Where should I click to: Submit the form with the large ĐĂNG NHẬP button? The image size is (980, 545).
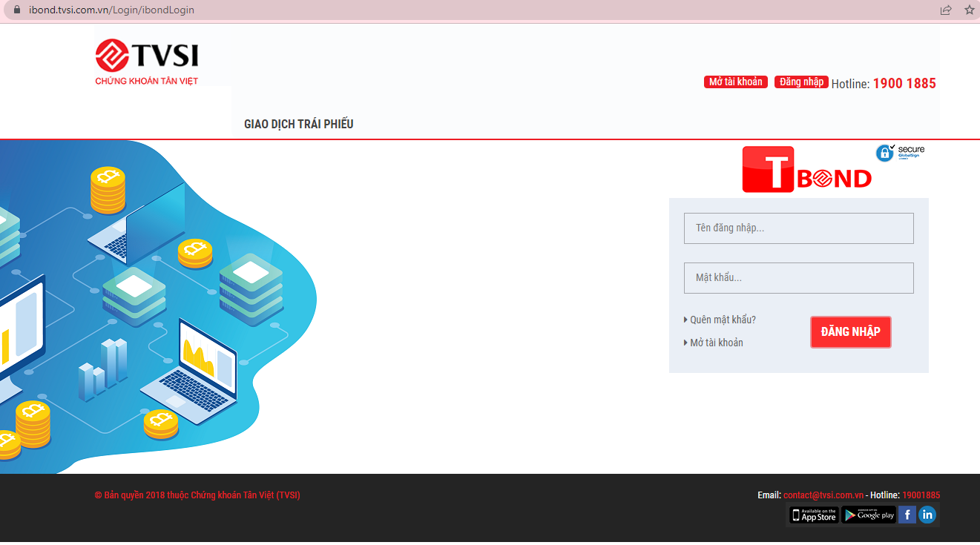850,332
